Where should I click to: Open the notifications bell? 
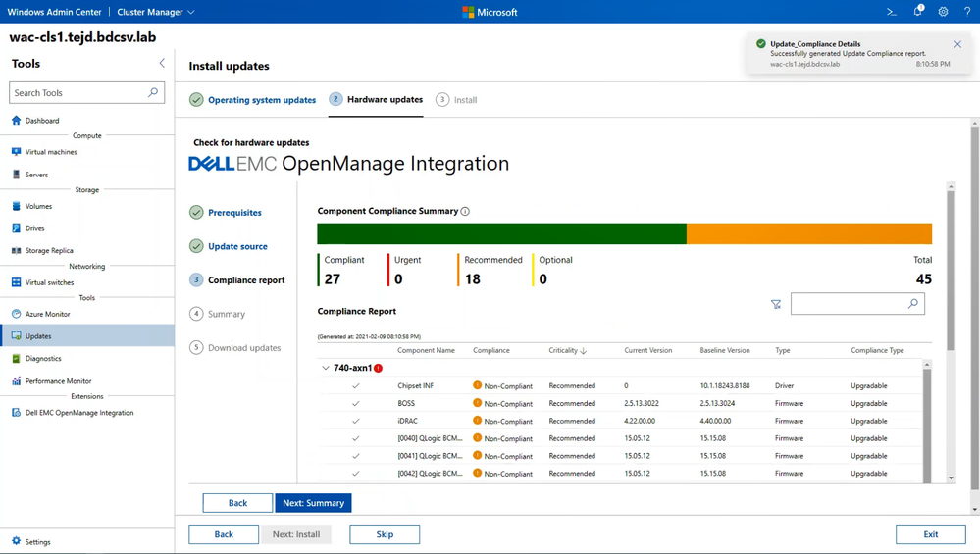(x=917, y=11)
